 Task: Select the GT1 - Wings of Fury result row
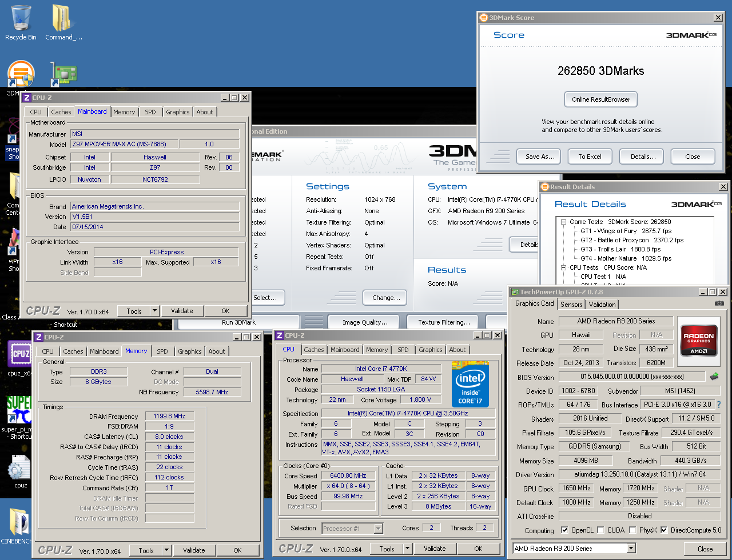coord(626,231)
